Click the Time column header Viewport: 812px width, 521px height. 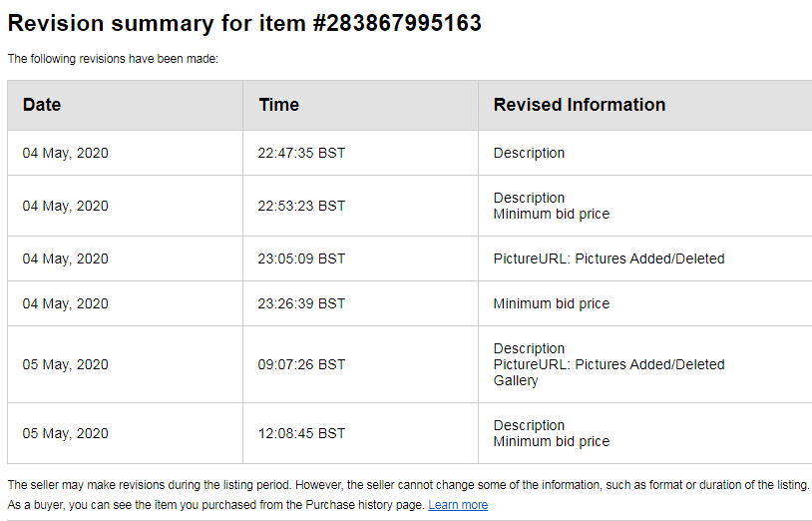[278, 105]
